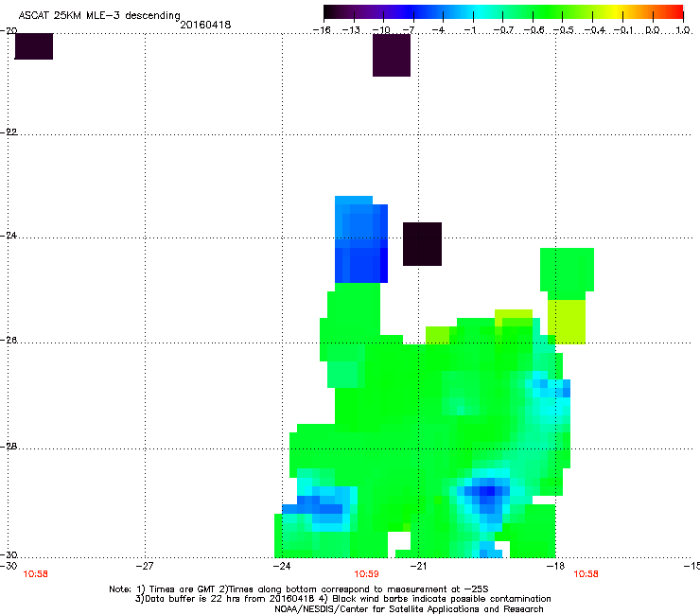Image resolution: width=700 pixels, height=615 pixels.
Task: Click the dark purple block near -21 top
Action: pyautogui.click(x=392, y=55)
